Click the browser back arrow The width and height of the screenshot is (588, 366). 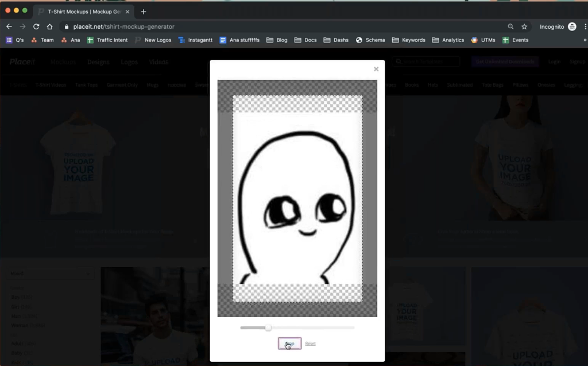pos(9,26)
